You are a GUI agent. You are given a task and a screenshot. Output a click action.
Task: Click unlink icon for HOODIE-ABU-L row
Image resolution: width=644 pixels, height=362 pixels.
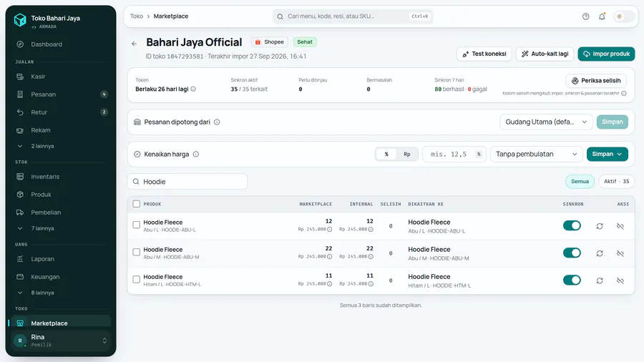tap(620, 226)
